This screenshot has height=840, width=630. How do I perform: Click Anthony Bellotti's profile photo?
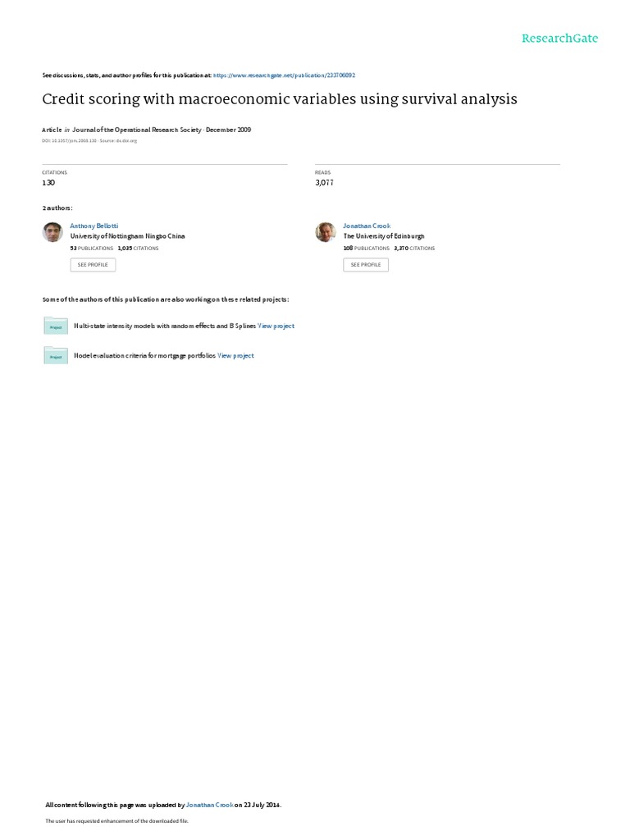tap(52, 232)
